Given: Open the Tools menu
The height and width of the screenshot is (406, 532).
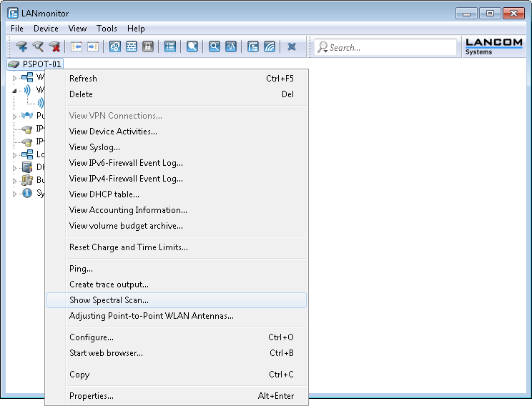Looking at the screenshot, I should pos(107,29).
